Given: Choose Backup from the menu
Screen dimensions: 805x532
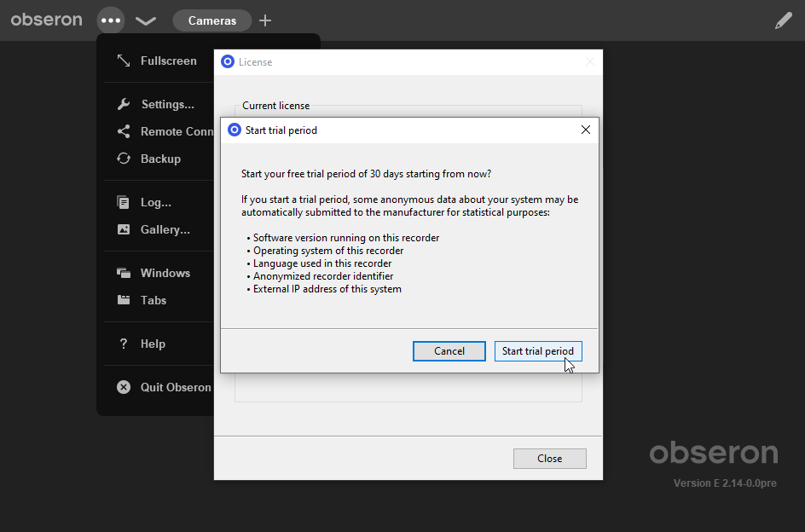Looking at the screenshot, I should (159, 159).
